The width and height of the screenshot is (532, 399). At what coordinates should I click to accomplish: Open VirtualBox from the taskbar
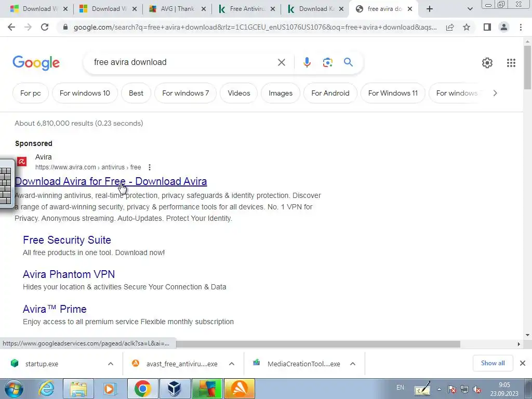coord(175,389)
